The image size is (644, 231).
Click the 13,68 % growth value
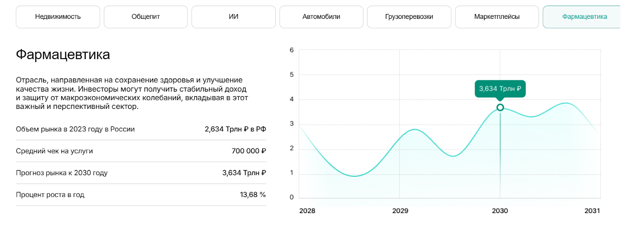pos(253,195)
